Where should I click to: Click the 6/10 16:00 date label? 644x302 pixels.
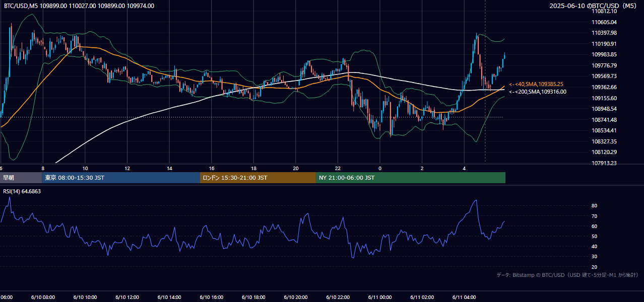tap(212, 297)
